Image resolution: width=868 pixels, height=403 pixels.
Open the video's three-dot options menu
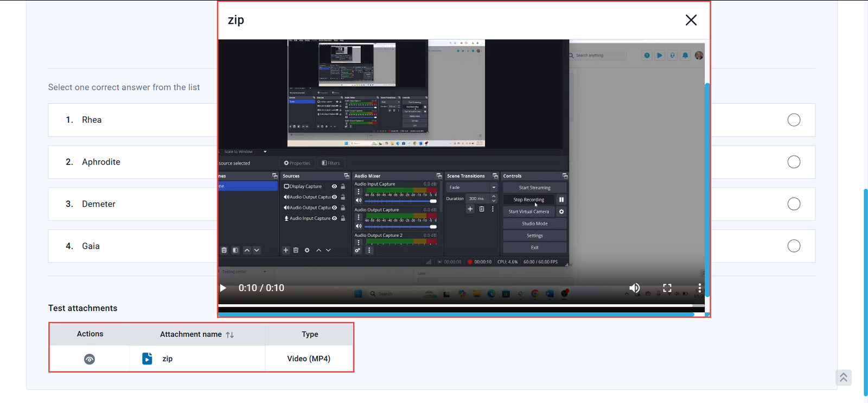699,288
